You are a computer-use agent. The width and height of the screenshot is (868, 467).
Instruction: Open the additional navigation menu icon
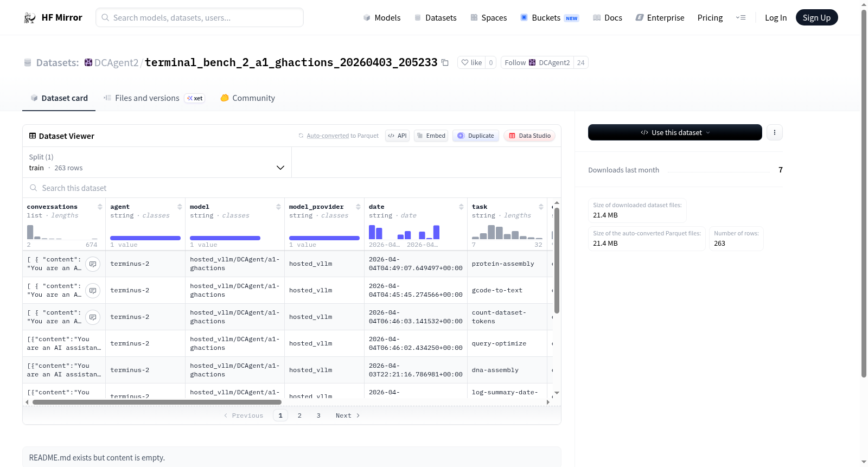point(741,18)
